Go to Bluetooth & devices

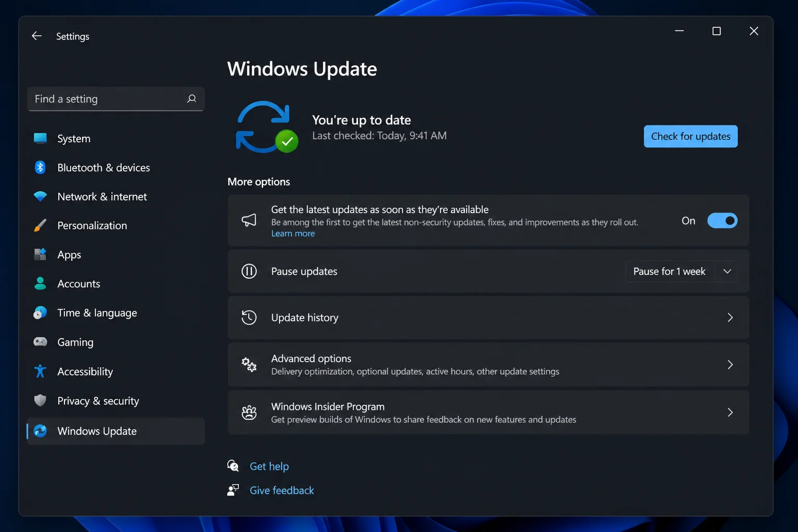[115, 167]
